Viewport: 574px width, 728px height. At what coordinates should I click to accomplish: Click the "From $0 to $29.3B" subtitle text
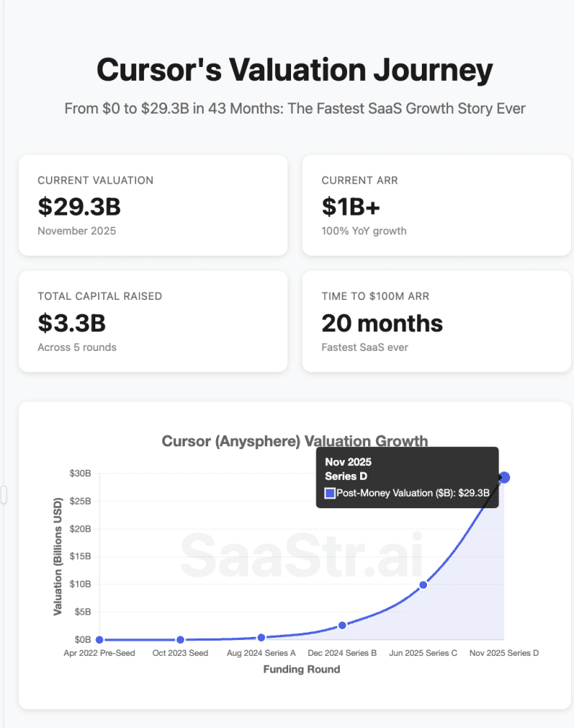pos(295,108)
